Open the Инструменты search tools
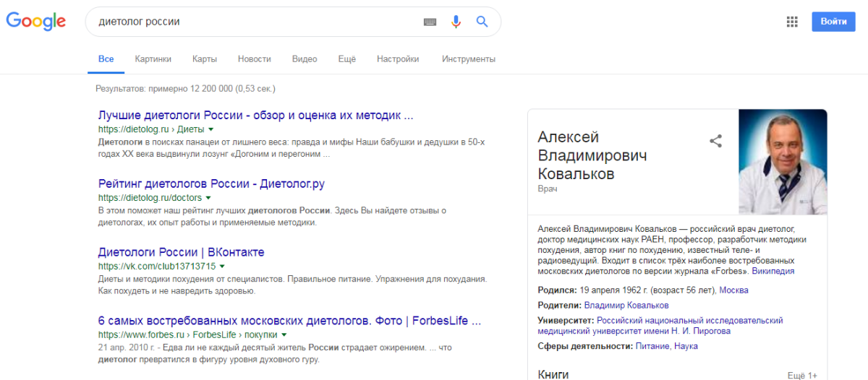Image resolution: width=868 pixels, height=380 pixels. (469, 59)
